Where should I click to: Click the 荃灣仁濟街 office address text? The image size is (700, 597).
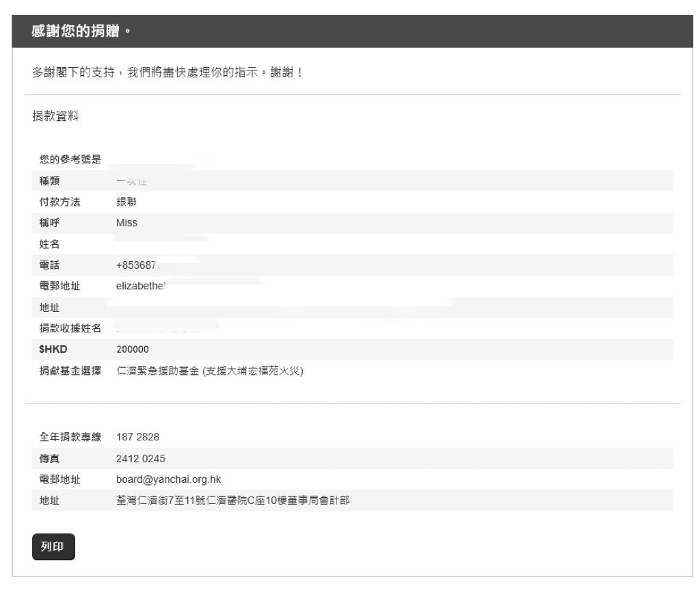pos(232,501)
